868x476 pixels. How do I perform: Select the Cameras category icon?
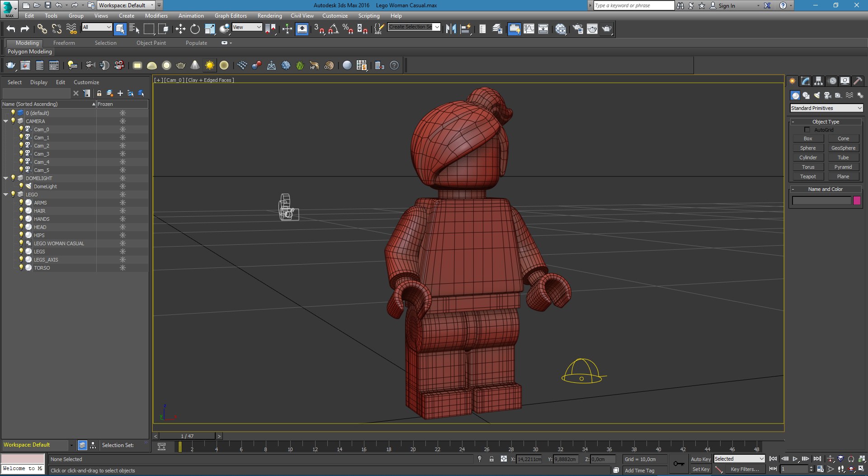click(828, 95)
